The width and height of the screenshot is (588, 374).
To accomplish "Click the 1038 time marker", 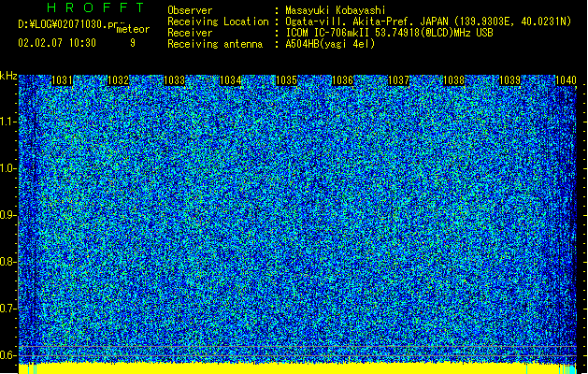I will (453, 80).
